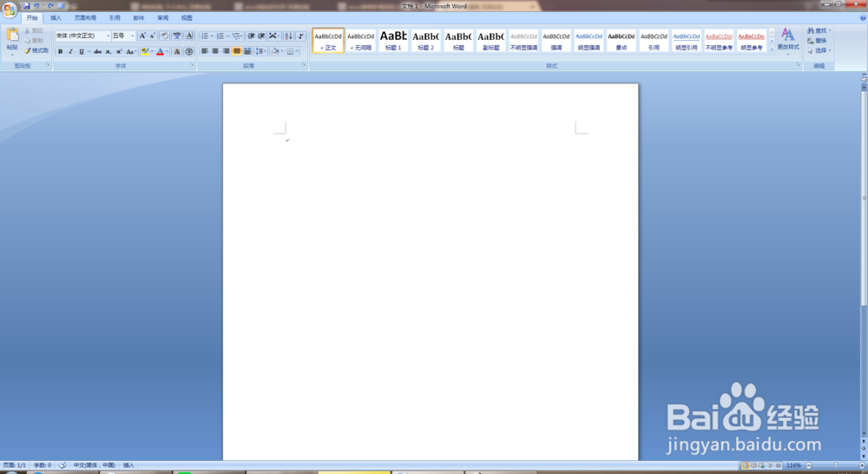Click the Word help question icon

(863, 18)
